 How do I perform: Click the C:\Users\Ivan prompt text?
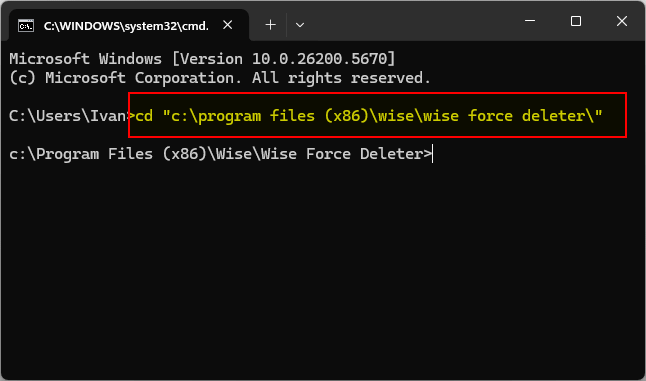(68, 116)
